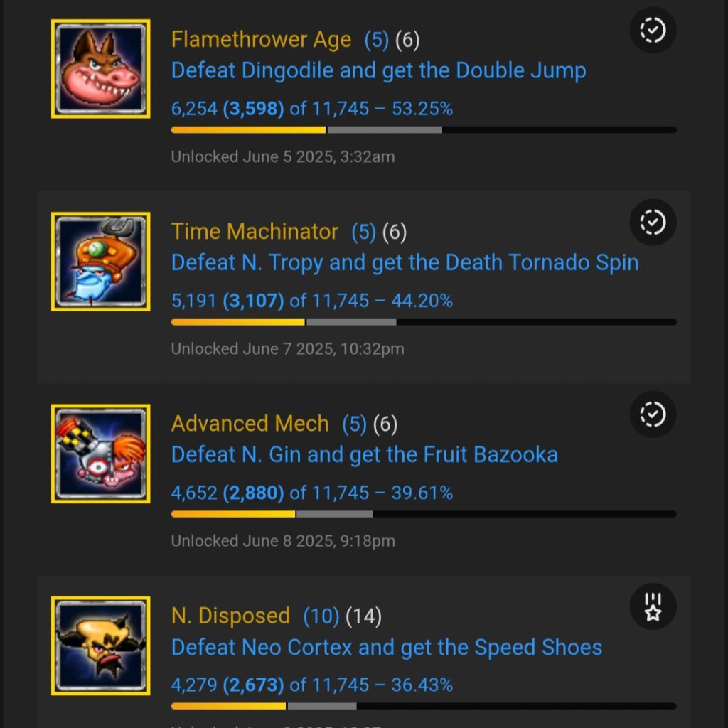The height and width of the screenshot is (728, 728).
Task: Tap the progression type icon for Time Machinator
Action: click(653, 223)
